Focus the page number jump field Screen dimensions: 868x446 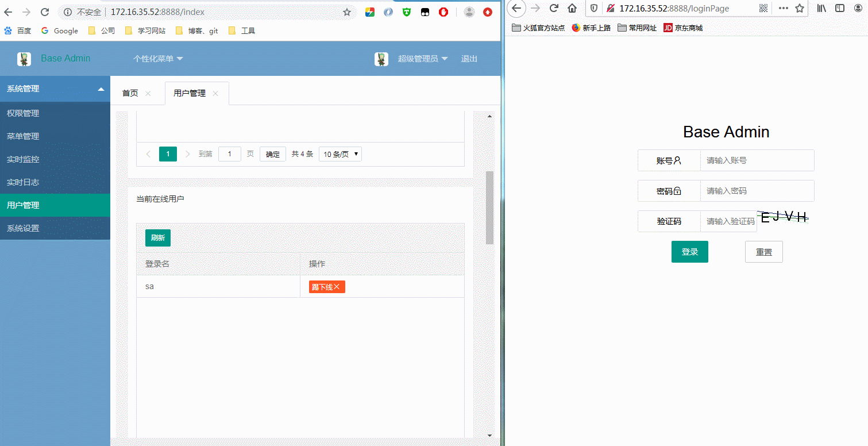(x=230, y=154)
